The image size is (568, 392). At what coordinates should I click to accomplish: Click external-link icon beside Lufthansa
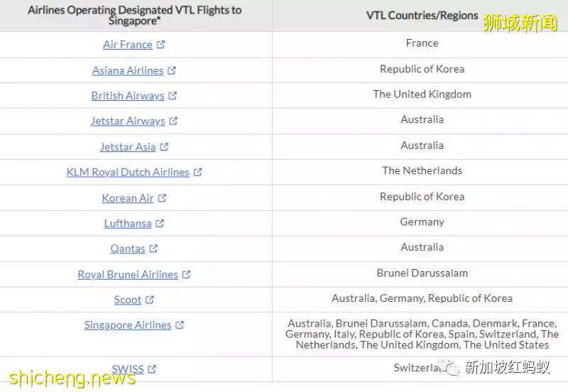pos(160,224)
